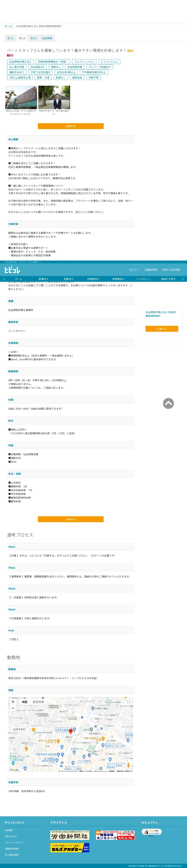This screenshot has width=187, height=868.
Task: Click the 完全週休2日 tag
Action: (x=37, y=67)
